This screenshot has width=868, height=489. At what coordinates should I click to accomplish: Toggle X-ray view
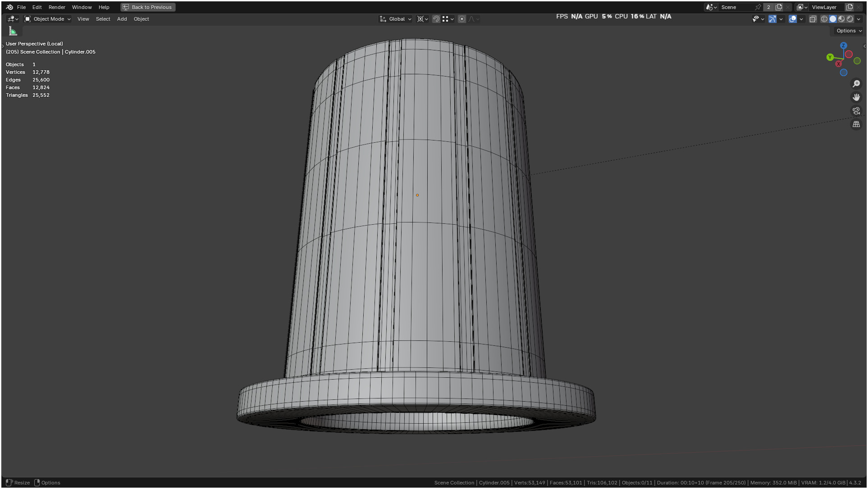[813, 19]
